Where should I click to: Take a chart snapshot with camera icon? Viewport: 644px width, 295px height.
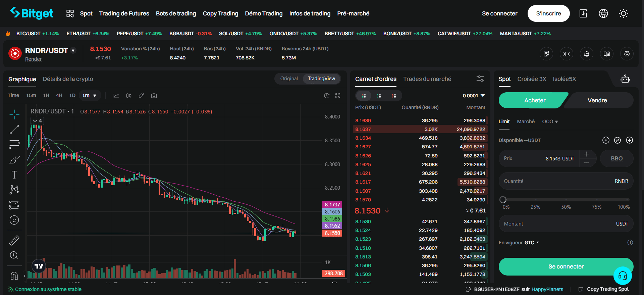click(x=154, y=96)
